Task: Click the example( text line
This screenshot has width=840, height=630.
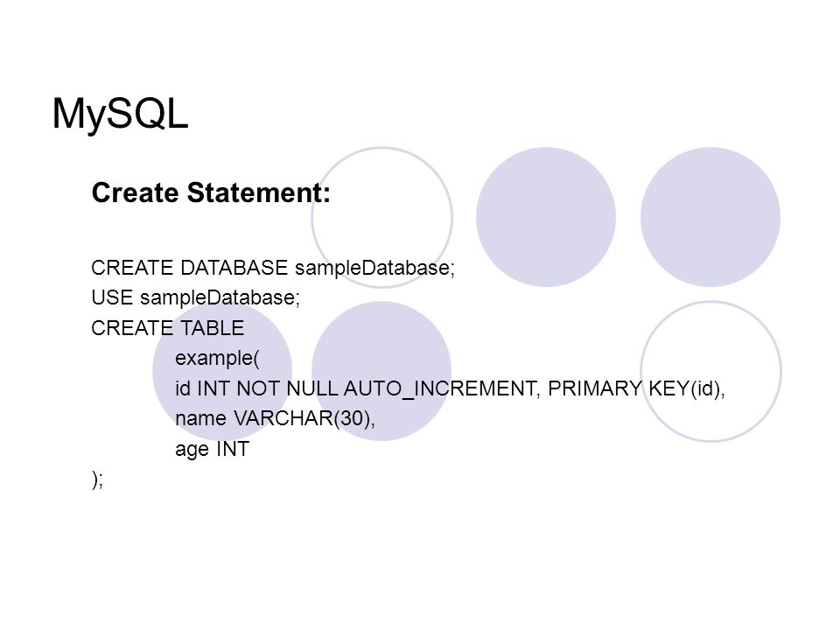Action: coord(217,359)
